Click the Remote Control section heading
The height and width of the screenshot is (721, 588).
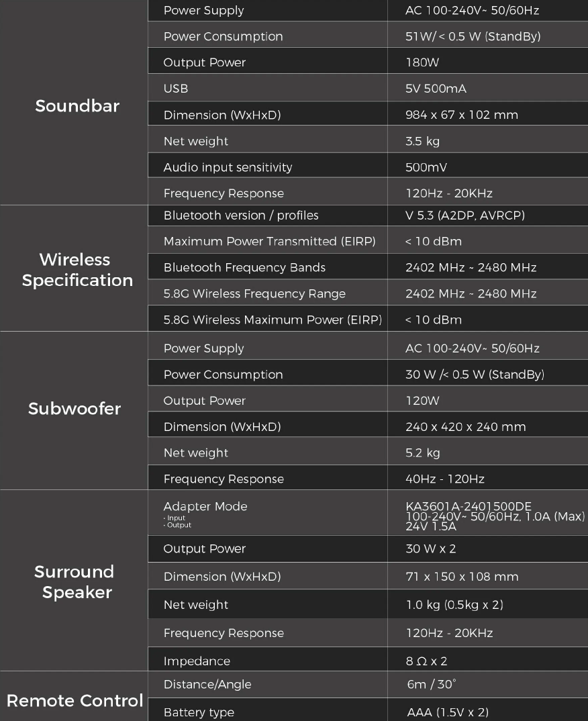tap(75, 701)
